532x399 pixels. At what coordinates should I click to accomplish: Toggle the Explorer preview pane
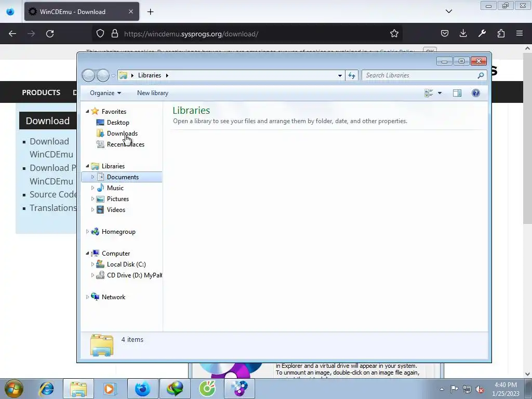pos(457,93)
